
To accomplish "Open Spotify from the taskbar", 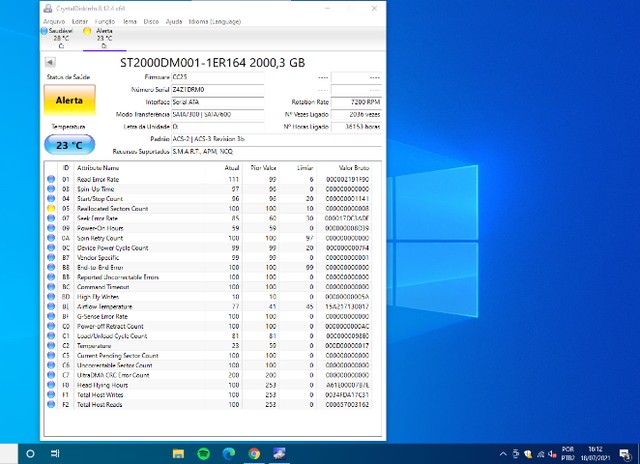I will pyautogui.click(x=203, y=453).
